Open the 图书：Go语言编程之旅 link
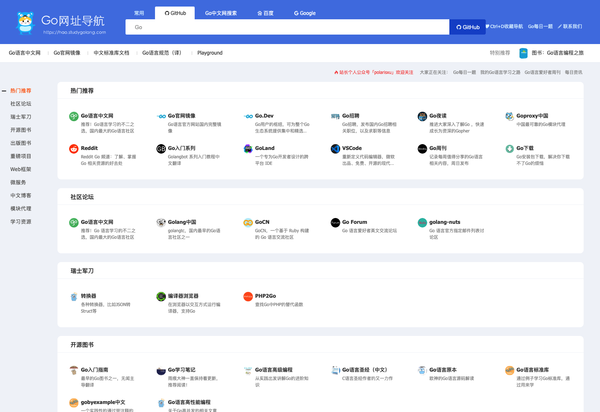The height and width of the screenshot is (412, 600). pos(558,53)
